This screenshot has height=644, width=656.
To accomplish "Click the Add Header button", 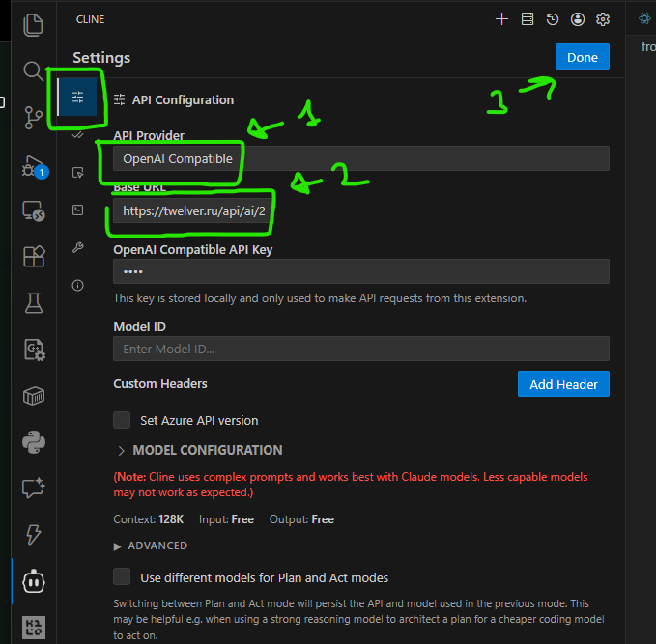I will [x=563, y=384].
